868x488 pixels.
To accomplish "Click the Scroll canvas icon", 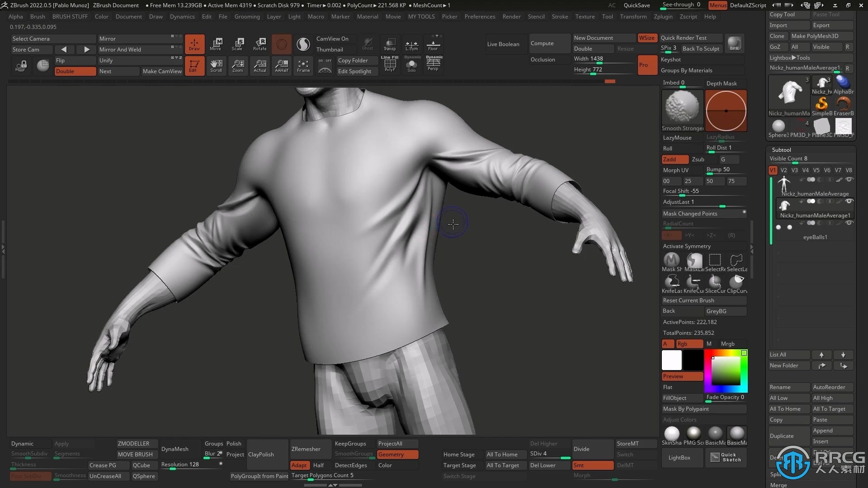I will point(216,66).
